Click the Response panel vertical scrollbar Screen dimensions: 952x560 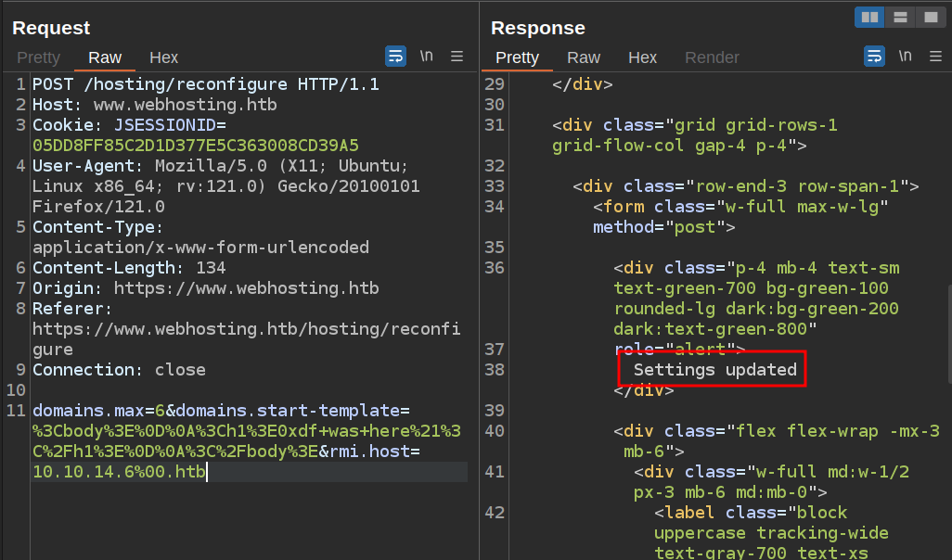tap(948, 334)
